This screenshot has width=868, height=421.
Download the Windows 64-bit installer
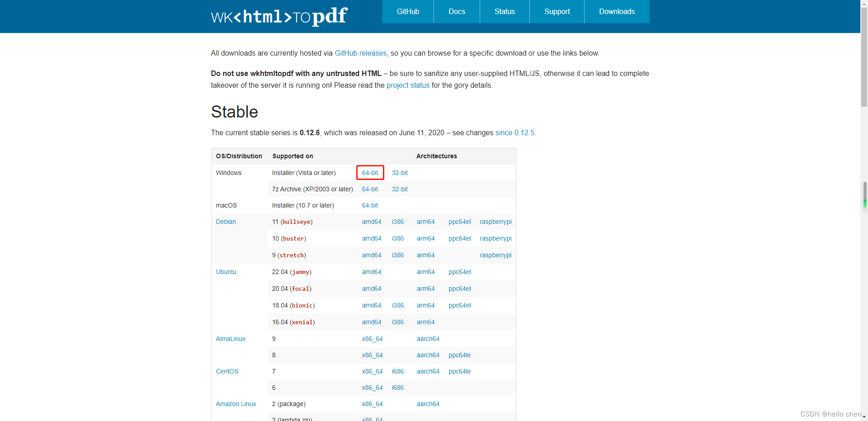(369, 173)
